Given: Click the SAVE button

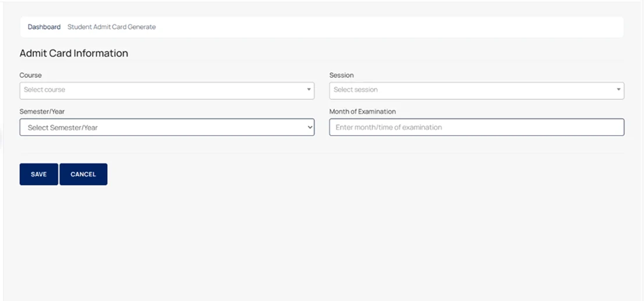Looking at the screenshot, I should pyautogui.click(x=38, y=174).
